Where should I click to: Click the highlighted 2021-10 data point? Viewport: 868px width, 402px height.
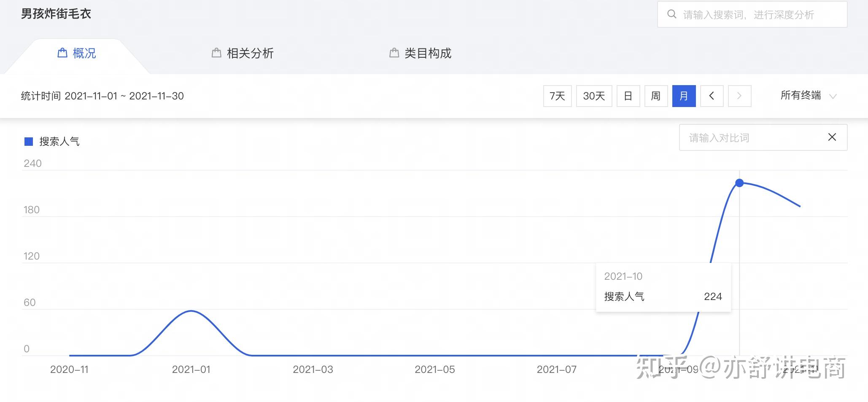[x=739, y=183]
